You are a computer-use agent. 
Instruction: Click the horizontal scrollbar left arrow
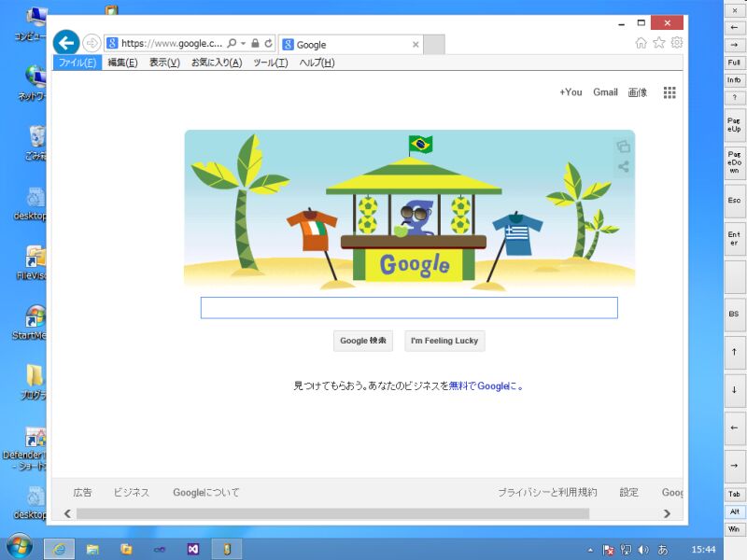pos(67,513)
